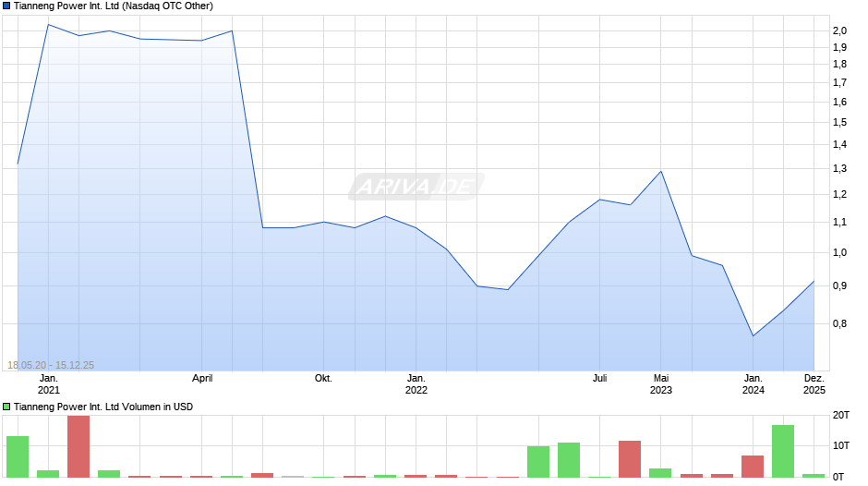Click the 'Juli' x-axis label
Image resolution: width=868 pixels, height=486 pixels.
[x=599, y=379]
